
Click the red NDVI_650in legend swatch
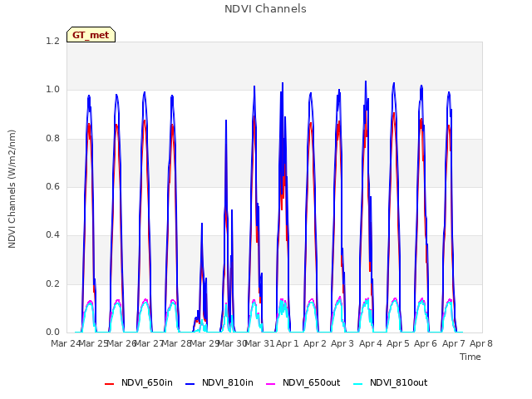[109, 384]
